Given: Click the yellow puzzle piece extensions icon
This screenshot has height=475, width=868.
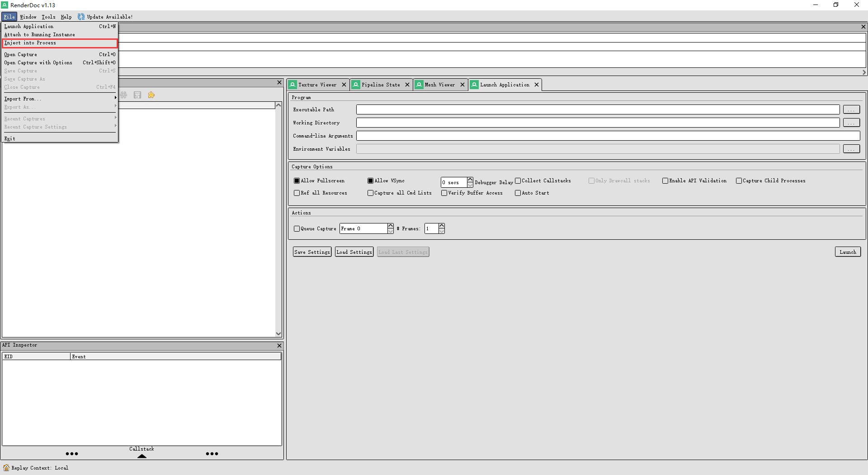Looking at the screenshot, I should tap(151, 95).
